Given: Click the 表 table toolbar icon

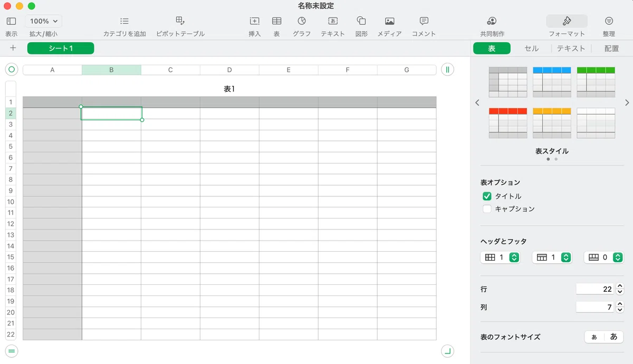Looking at the screenshot, I should (x=276, y=21).
